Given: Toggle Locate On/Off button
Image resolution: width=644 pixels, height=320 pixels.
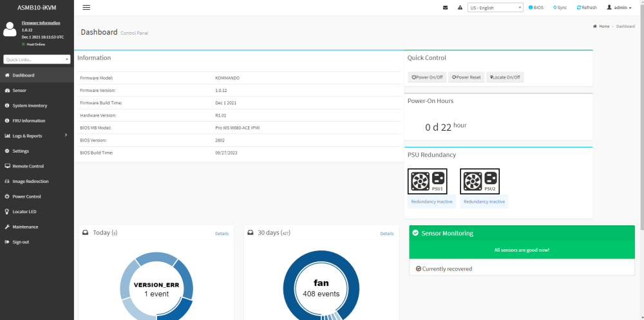Looking at the screenshot, I should [505, 77].
